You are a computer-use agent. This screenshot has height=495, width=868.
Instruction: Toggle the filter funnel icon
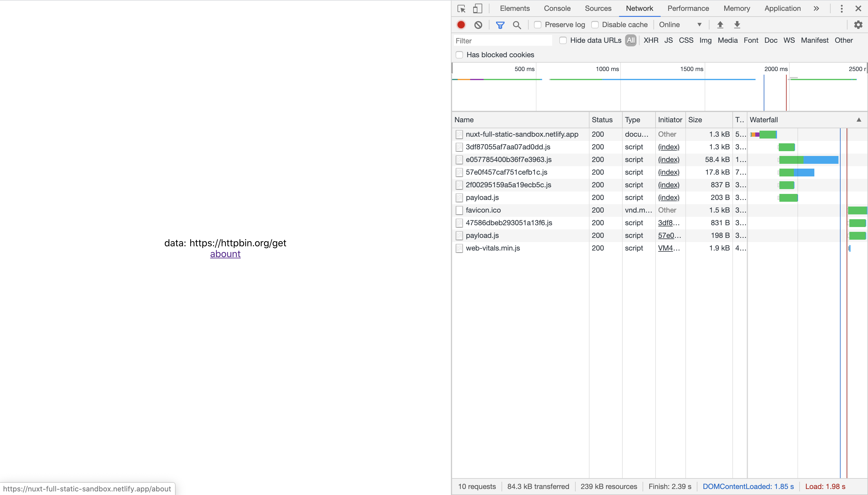[x=500, y=25]
